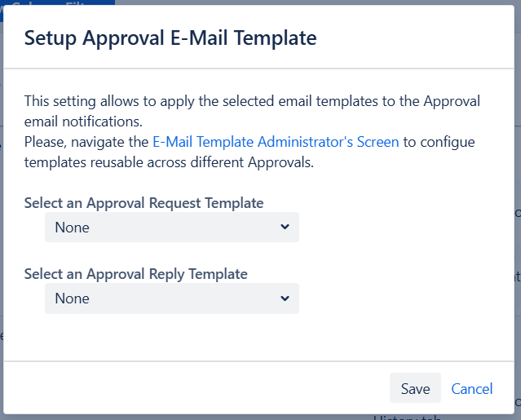Open the E-Mail Template Administrator's Screen link
The width and height of the screenshot is (521, 420).
tap(276, 142)
